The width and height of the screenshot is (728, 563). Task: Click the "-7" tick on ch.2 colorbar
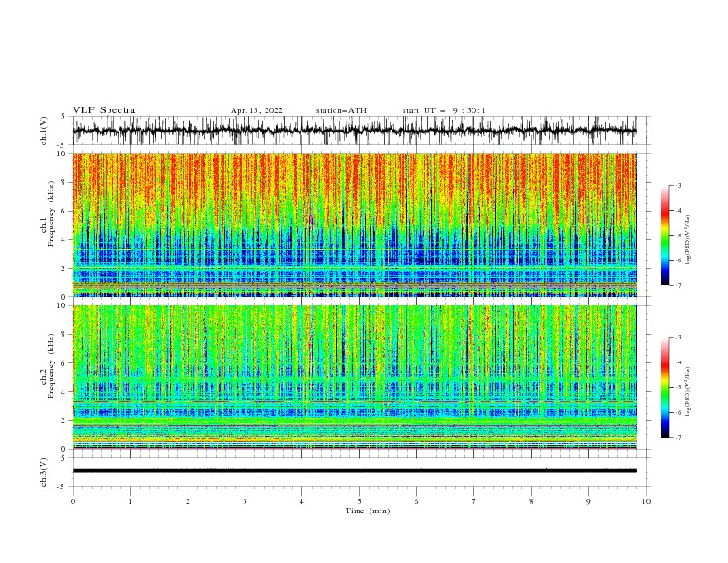(x=677, y=437)
